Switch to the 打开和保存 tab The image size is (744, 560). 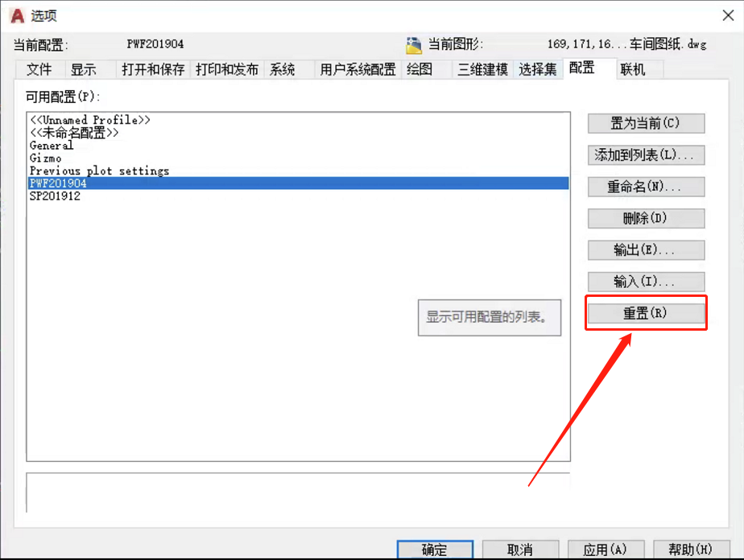click(x=153, y=70)
